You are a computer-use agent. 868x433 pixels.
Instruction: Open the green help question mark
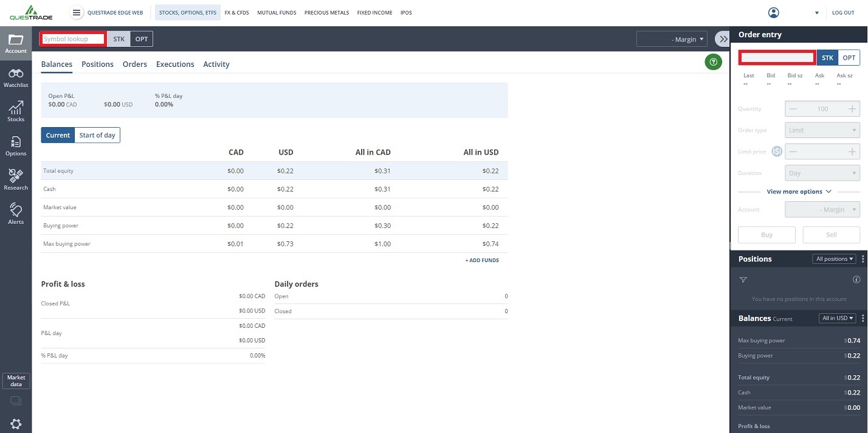714,61
